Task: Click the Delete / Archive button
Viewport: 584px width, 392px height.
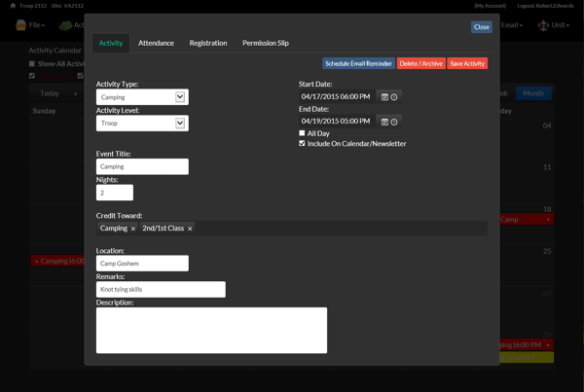Action: click(x=420, y=63)
